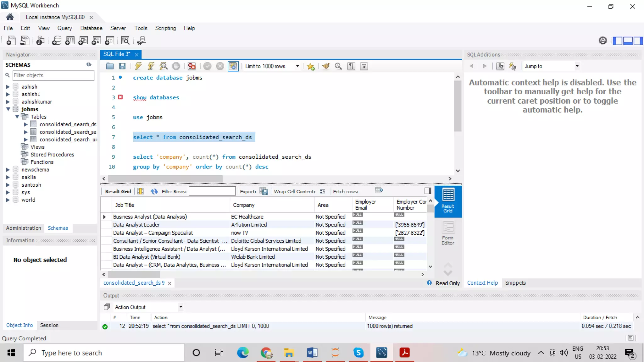Screen dimensions: 644x362
Task: Toggle invisible characters display
Action: (351, 66)
